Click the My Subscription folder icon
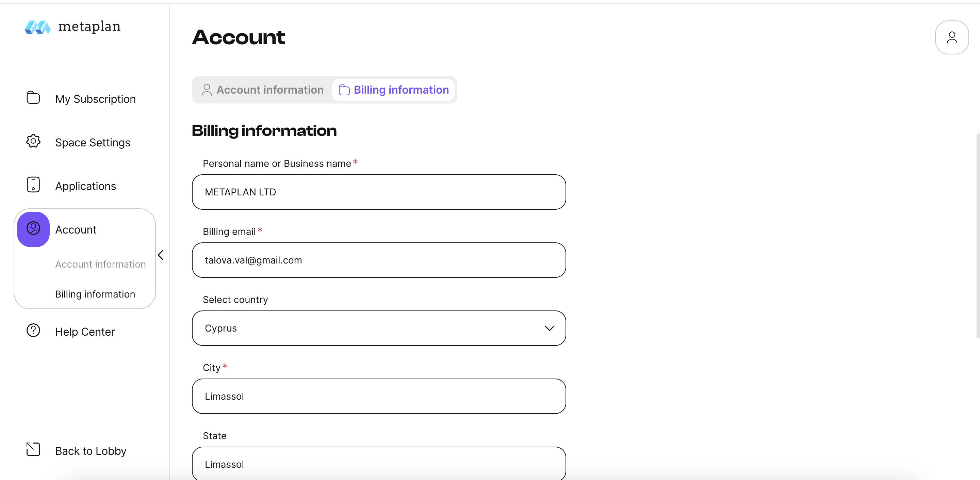 33,98
